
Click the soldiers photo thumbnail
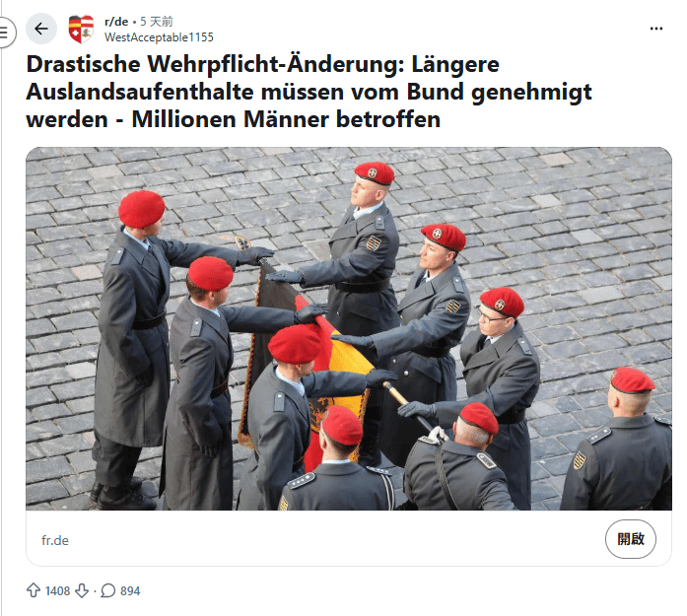pyautogui.click(x=349, y=328)
